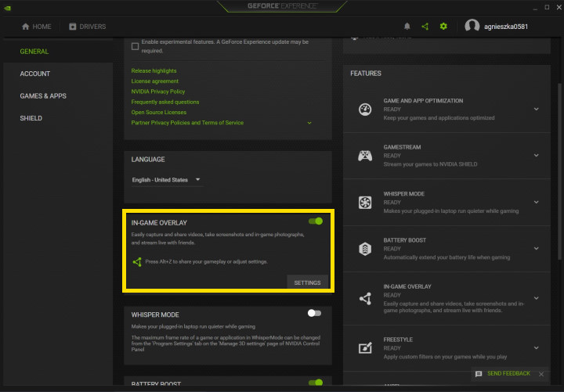Image resolution: width=564 pixels, height=392 pixels.
Task: Open the In-Game Overlay Settings button
Action: [307, 282]
